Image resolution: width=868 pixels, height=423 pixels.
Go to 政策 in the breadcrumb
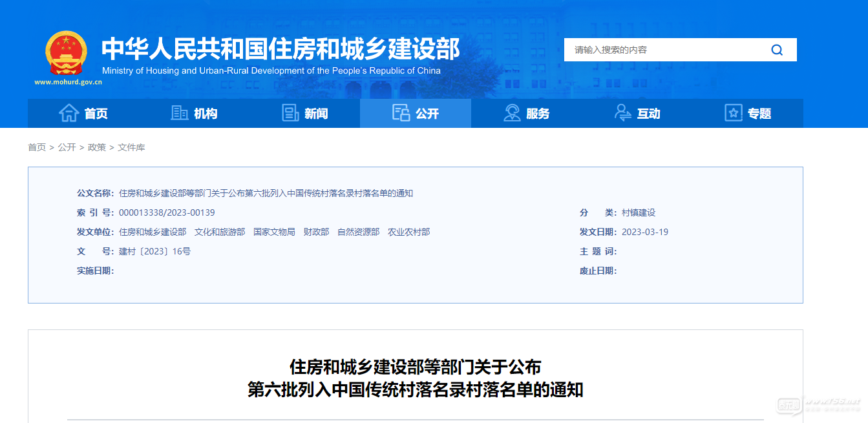point(97,147)
